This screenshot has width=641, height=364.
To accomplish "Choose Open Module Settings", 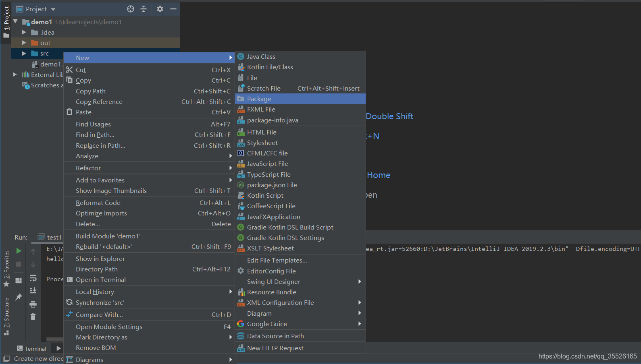I will pos(149,327).
